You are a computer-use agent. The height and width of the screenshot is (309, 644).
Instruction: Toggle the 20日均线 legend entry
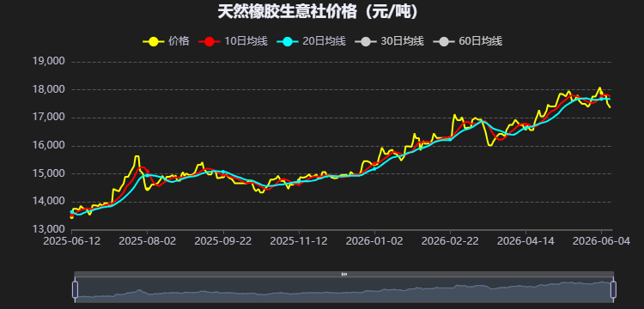pos(312,41)
